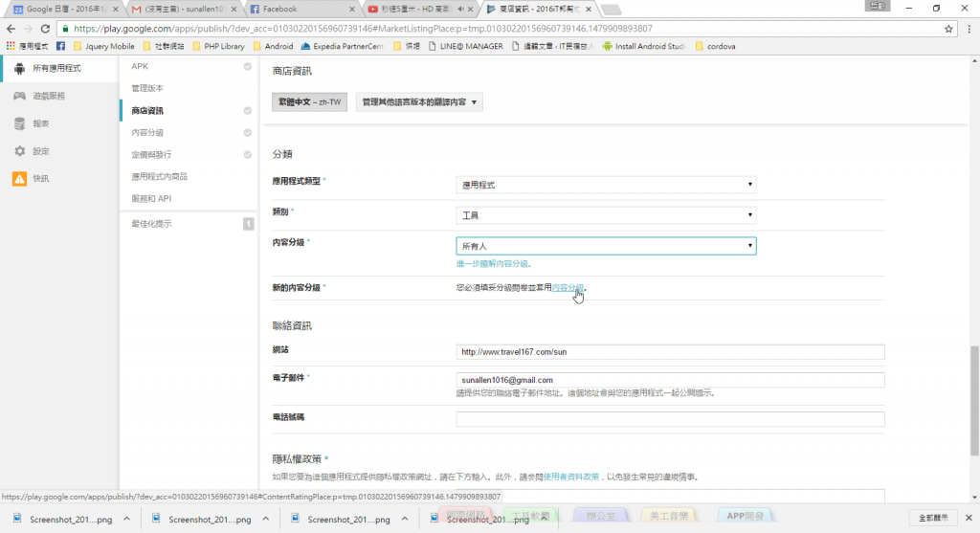The image size is (980, 533).
Task: Expand manage other language translations dropdown
Action: tap(419, 101)
